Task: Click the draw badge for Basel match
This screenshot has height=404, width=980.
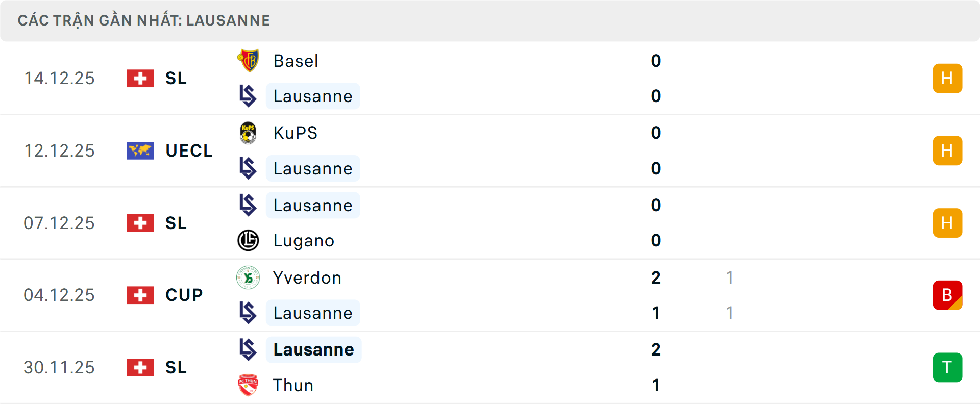Action: [947, 79]
